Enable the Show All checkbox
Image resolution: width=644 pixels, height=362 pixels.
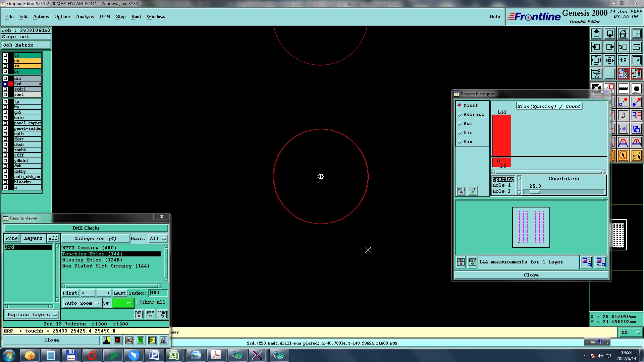(139, 302)
